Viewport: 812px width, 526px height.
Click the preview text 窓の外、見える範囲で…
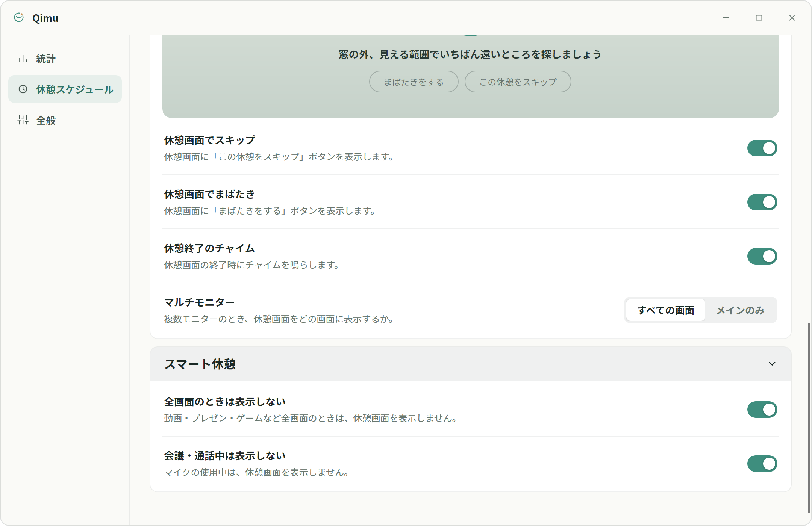pos(470,54)
